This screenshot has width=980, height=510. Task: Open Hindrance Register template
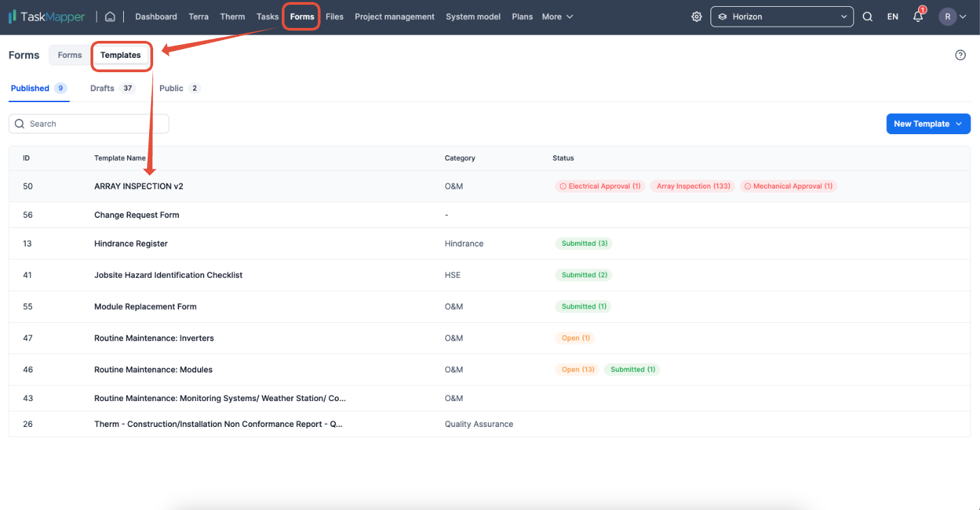(x=131, y=244)
